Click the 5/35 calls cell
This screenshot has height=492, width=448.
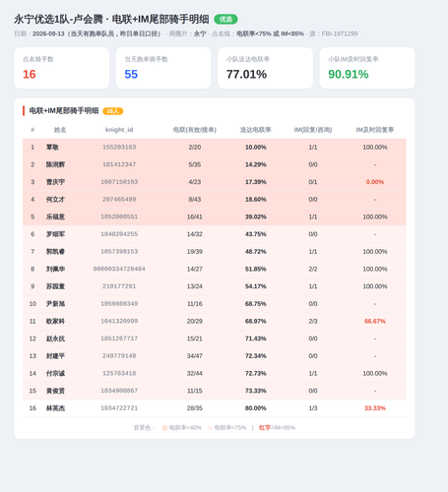pyautogui.click(x=195, y=164)
